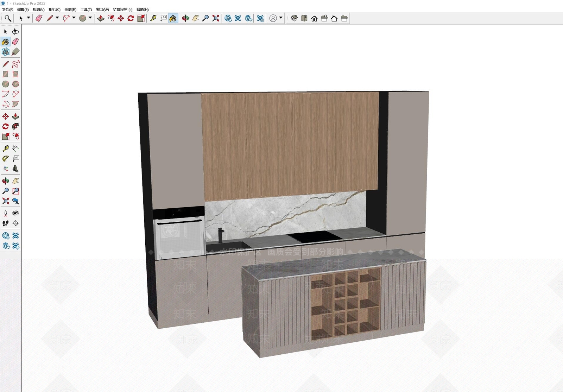Open Extension Manager in the top toolbar
The image size is (563, 392).
pyautogui.click(x=260, y=18)
